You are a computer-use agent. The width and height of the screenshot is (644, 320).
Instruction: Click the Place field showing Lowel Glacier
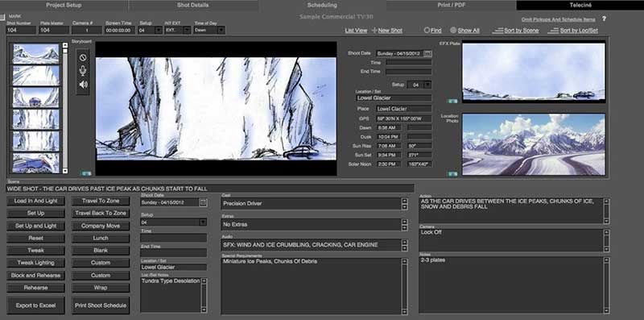(404, 109)
